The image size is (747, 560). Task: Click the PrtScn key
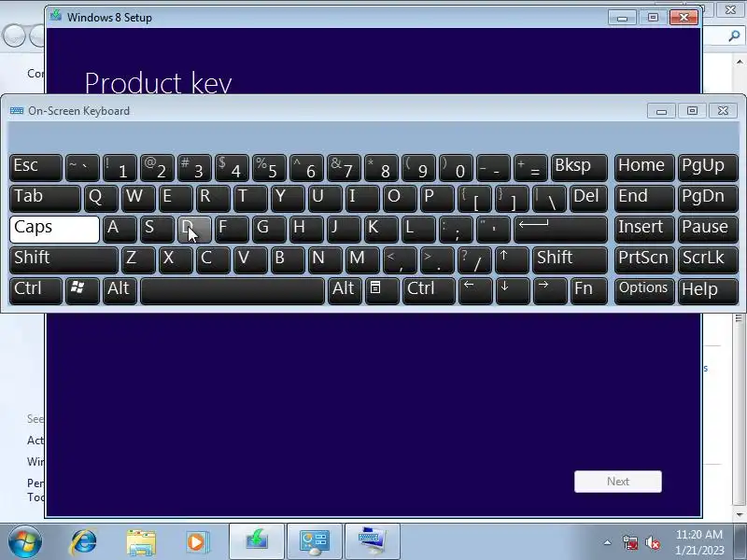644,260
